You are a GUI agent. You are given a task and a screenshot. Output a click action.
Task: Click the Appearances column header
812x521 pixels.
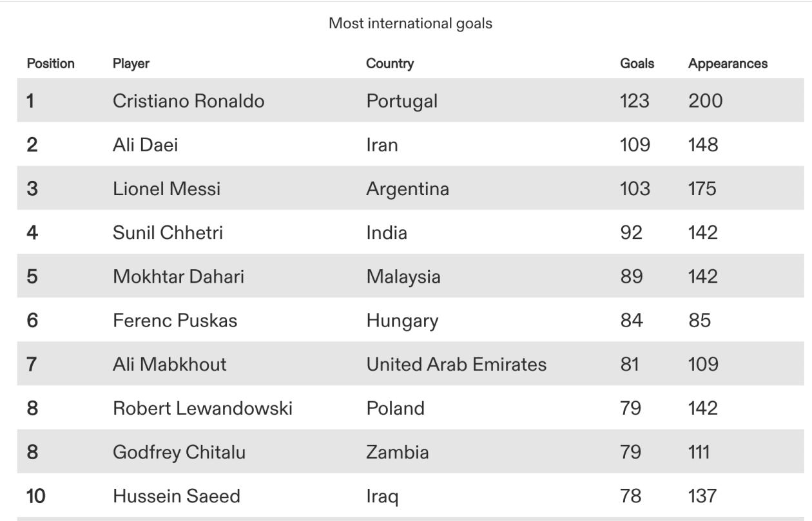[x=728, y=64]
